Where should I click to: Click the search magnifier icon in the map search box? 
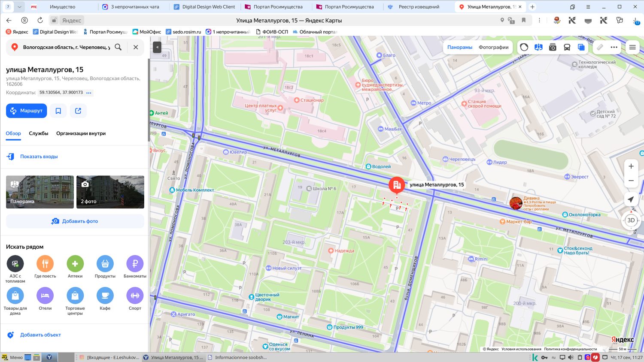pyautogui.click(x=118, y=47)
